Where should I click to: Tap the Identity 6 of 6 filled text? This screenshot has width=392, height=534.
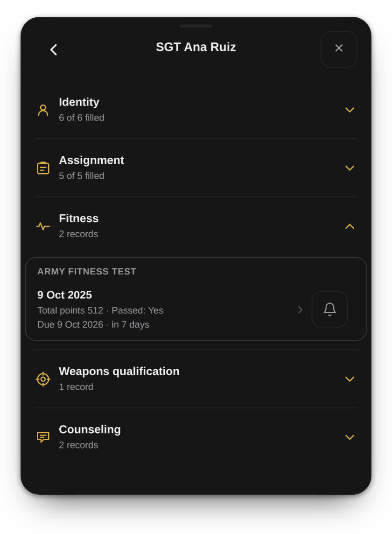[81, 118]
